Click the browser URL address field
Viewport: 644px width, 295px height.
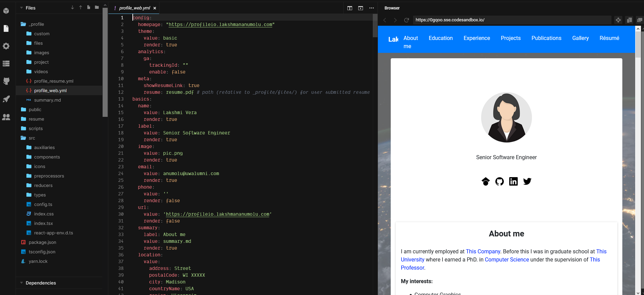511,20
